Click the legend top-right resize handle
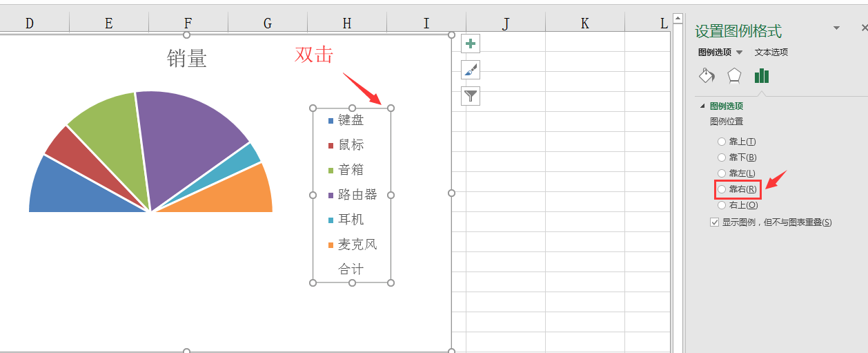868x353 pixels. coord(391,108)
